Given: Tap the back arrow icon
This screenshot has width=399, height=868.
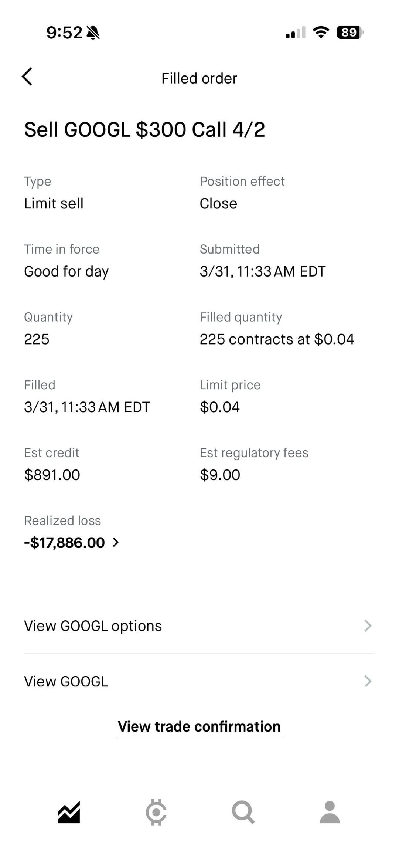Looking at the screenshot, I should (27, 77).
